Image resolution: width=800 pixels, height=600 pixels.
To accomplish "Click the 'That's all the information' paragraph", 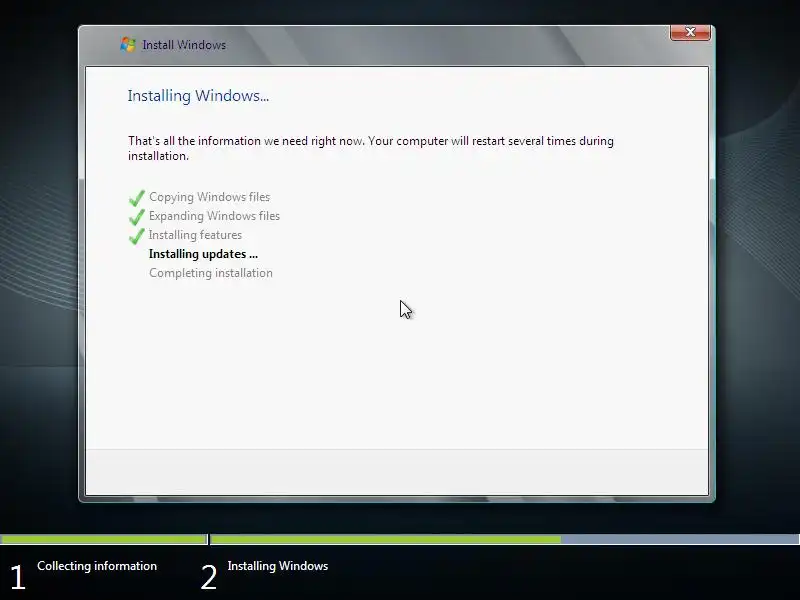I will point(370,148).
